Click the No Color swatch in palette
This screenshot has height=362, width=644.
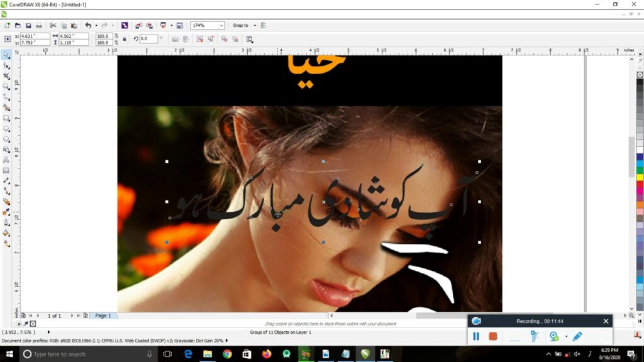click(x=640, y=75)
